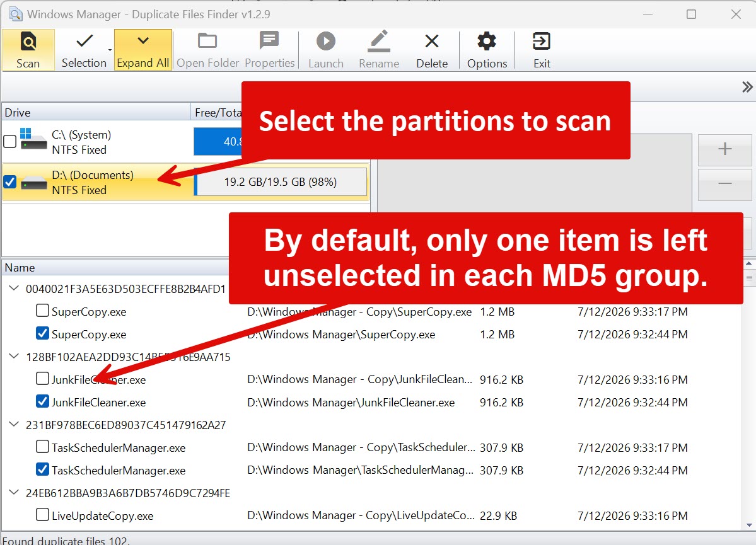Image resolution: width=756 pixels, height=545 pixels.
Task: Collapse the 128BF102AEA2DD93C14 group
Action: (x=14, y=356)
